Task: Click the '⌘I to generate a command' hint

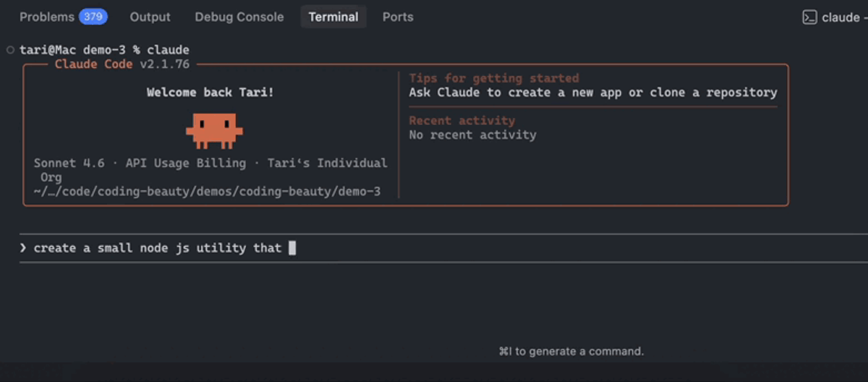Action: pyautogui.click(x=571, y=352)
